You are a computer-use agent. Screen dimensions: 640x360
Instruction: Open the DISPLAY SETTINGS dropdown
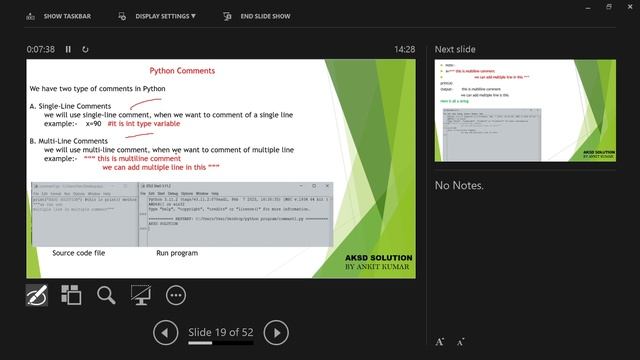[x=165, y=16]
